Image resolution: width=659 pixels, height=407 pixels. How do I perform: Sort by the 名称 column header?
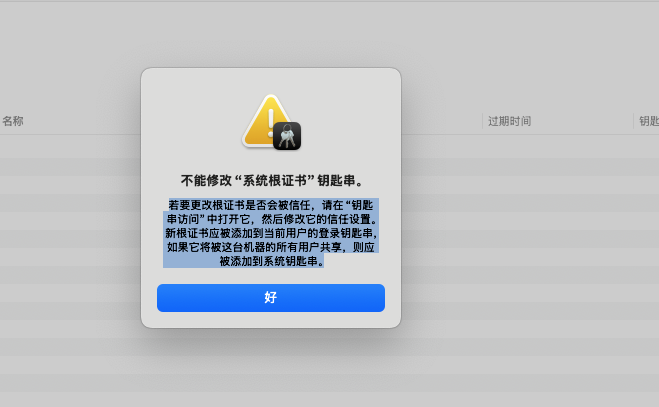(x=13, y=121)
